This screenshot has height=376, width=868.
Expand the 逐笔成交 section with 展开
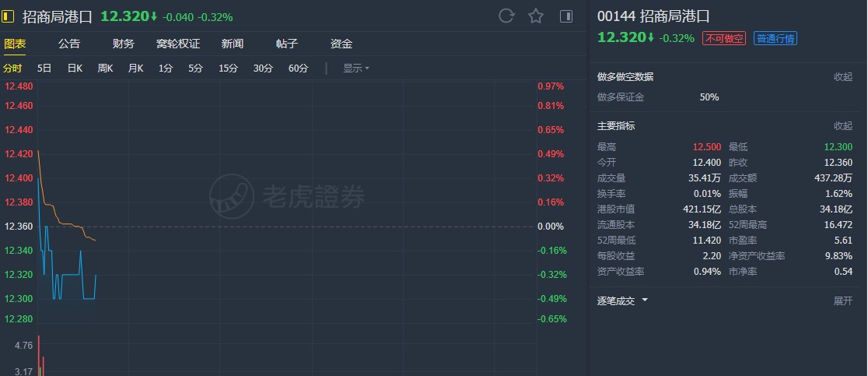click(x=843, y=300)
